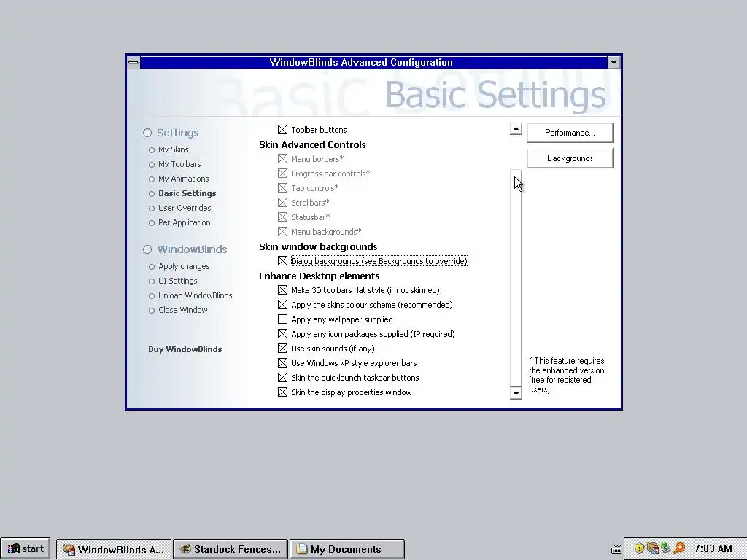Uncheck Use Windows XP style explorer bars

point(282,363)
